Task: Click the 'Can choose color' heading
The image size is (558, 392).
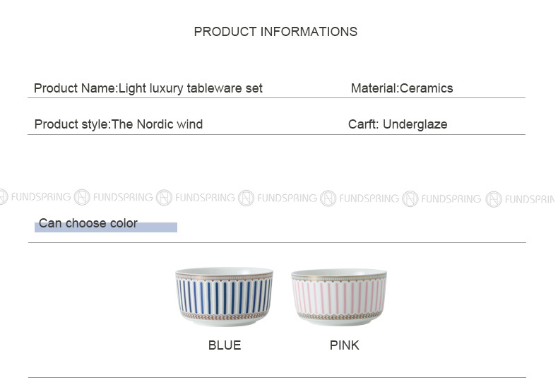Action: pos(88,223)
